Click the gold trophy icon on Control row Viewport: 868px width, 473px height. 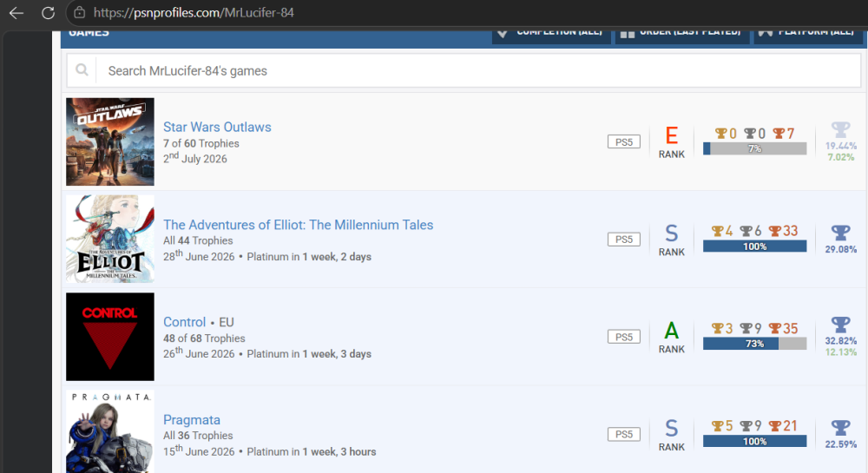point(718,328)
